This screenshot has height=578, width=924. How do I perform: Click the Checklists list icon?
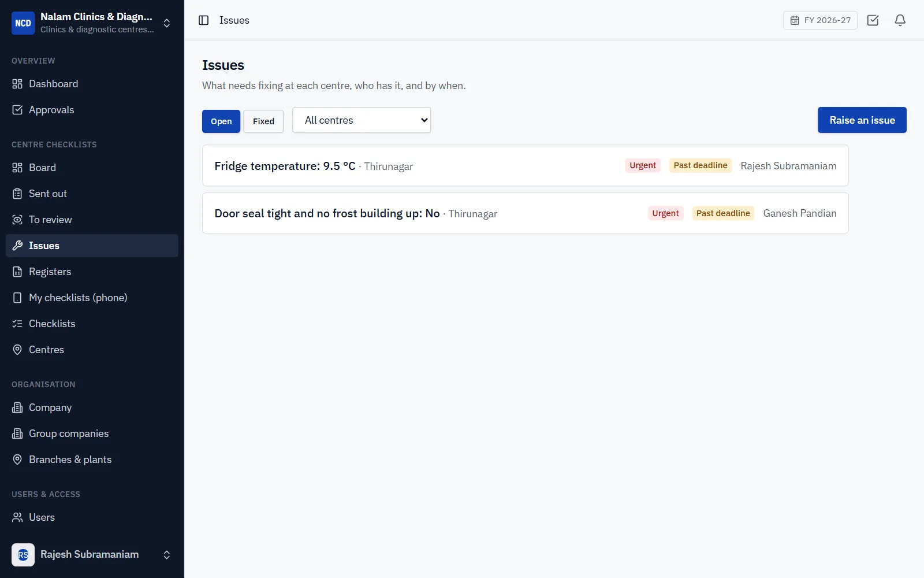pyautogui.click(x=17, y=324)
